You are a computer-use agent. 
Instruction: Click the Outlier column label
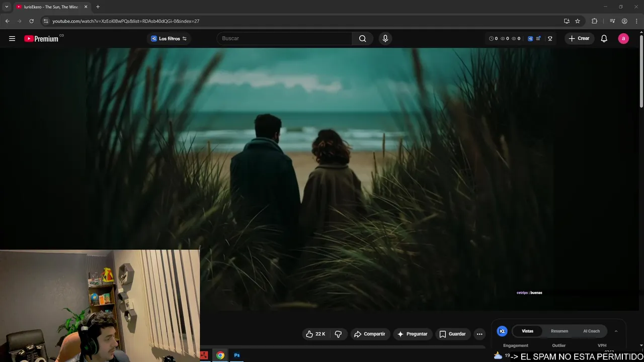(x=559, y=345)
